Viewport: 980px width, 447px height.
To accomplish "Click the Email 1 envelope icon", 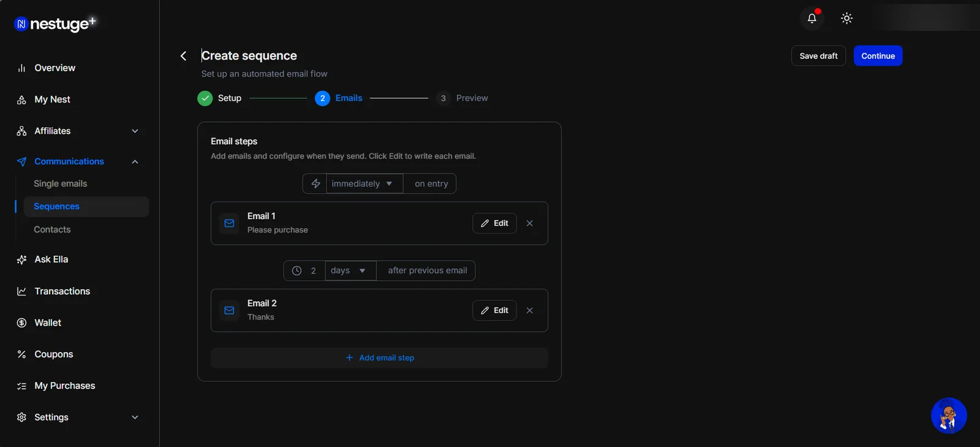I will pos(229,223).
